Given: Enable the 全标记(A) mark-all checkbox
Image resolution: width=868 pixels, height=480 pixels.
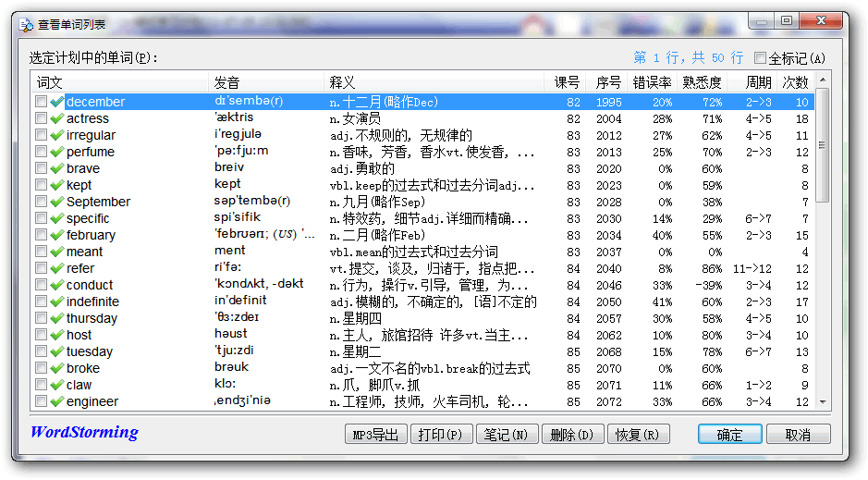Looking at the screenshot, I should click(761, 58).
